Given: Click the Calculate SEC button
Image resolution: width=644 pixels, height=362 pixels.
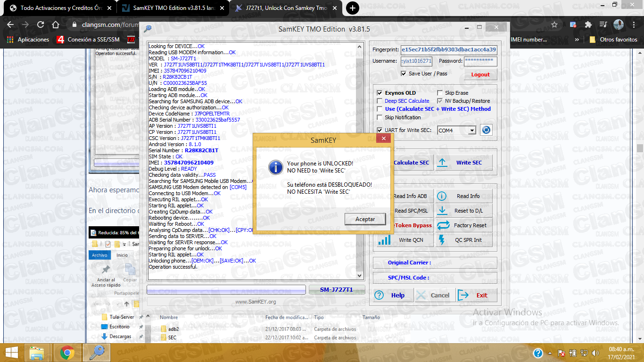Looking at the screenshot, I should pos(411,163).
